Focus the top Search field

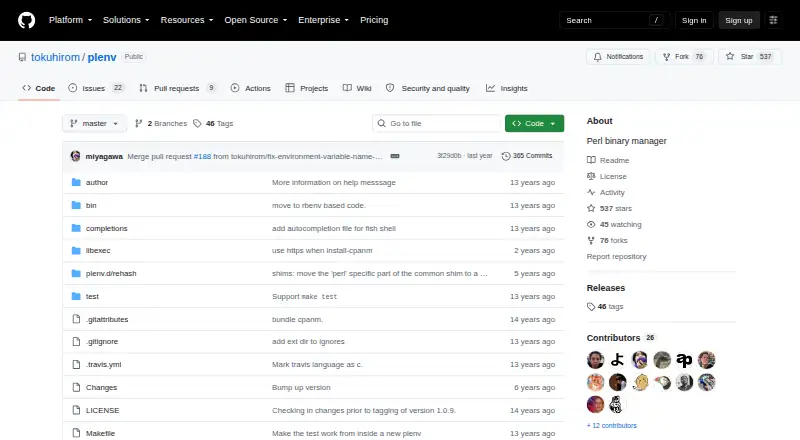pos(614,20)
